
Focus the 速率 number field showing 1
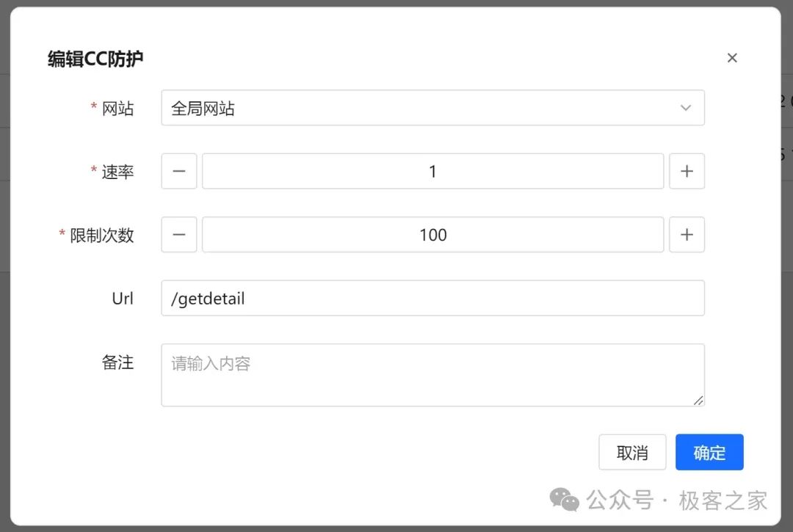pos(432,171)
